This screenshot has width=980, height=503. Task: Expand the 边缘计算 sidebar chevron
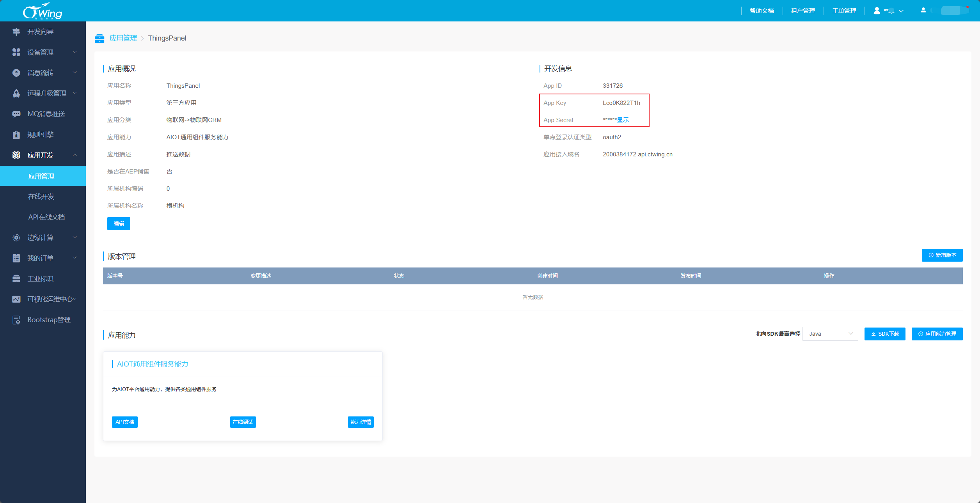(x=75, y=237)
